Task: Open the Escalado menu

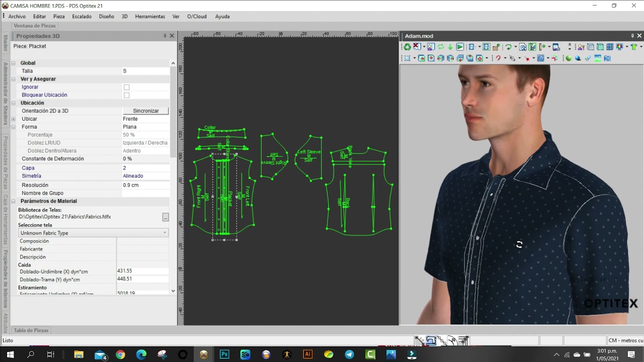Action: [x=82, y=16]
